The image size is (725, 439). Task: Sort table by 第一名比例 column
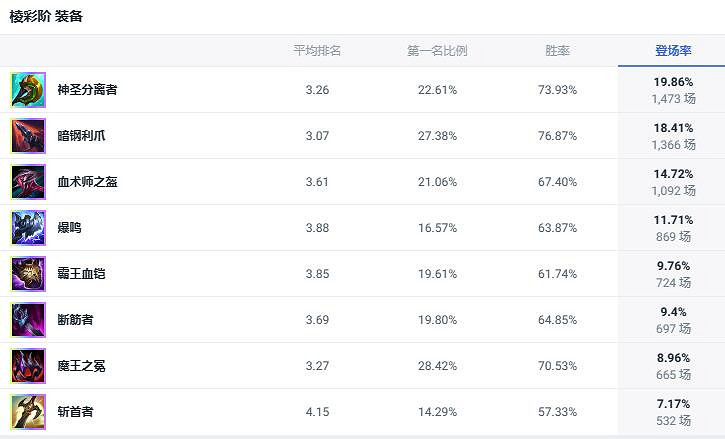tap(437, 51)
